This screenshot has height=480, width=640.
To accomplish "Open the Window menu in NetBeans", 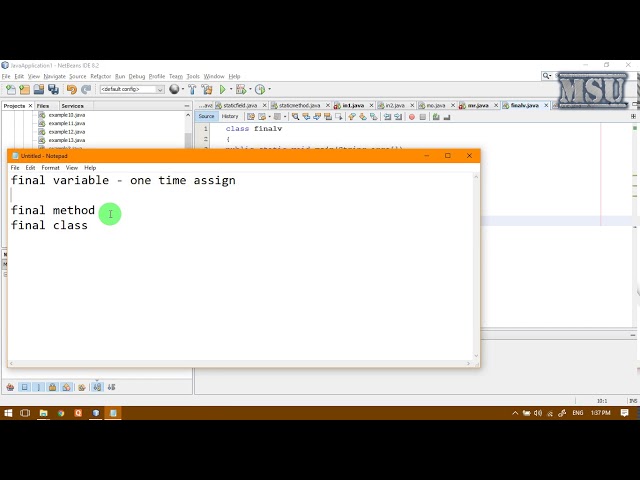I will (x=214, y=76).
